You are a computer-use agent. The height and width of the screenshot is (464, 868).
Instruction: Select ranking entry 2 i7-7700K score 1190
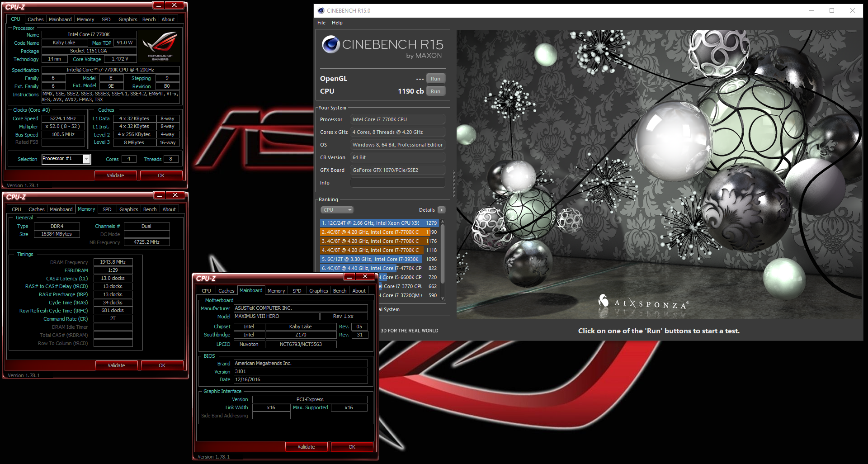(x=379, y=232)
